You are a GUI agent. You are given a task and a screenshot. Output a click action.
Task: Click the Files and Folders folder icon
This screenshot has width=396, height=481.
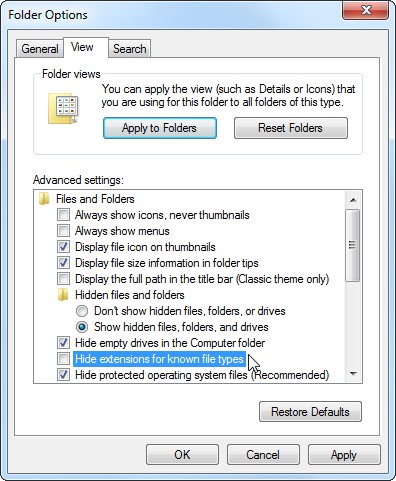click(44, 199)
